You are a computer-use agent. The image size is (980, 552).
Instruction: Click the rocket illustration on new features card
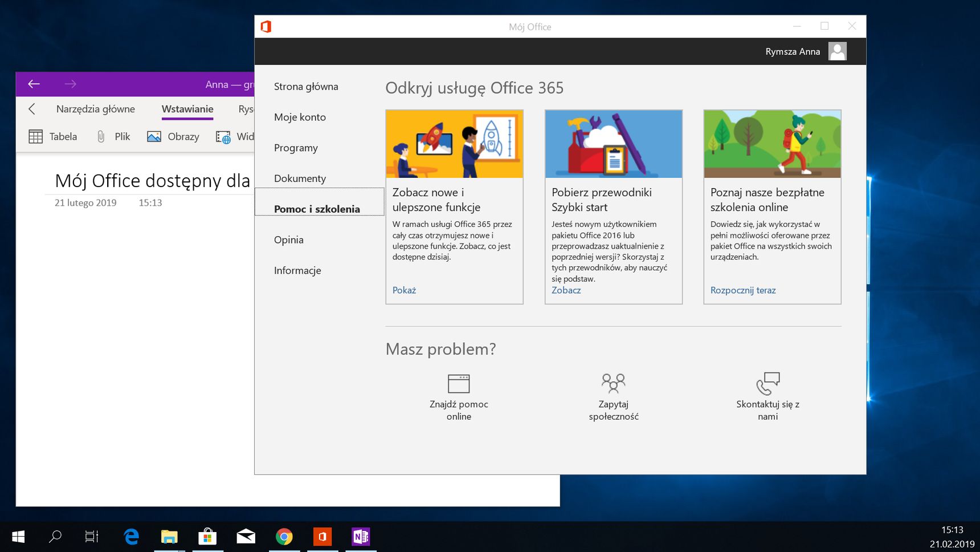pyautogui.click(x=454, y=144)
